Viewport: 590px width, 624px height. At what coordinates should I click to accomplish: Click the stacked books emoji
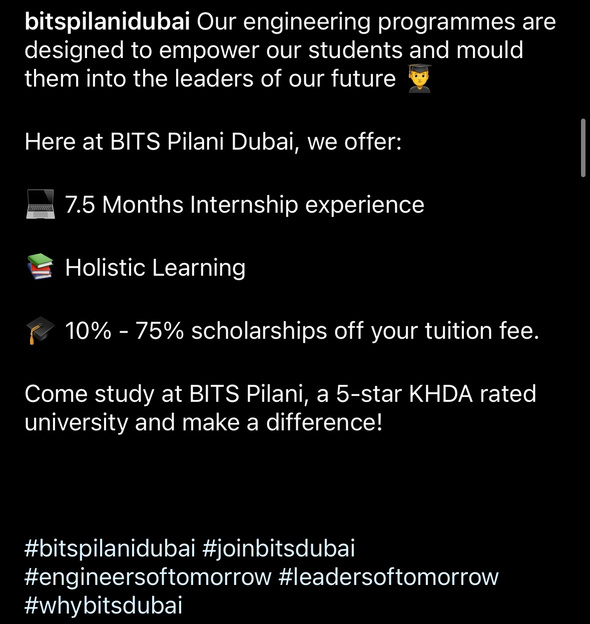click(40, 267)
